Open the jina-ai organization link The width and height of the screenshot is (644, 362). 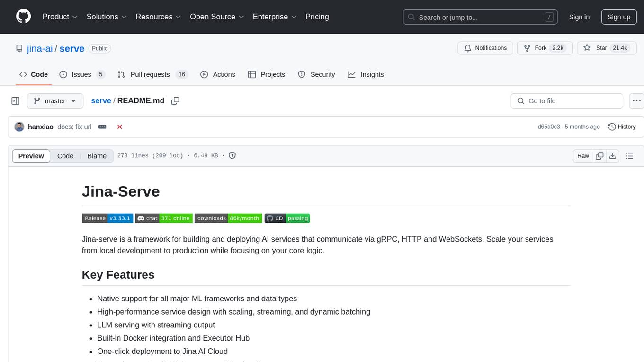click(40, 48)
